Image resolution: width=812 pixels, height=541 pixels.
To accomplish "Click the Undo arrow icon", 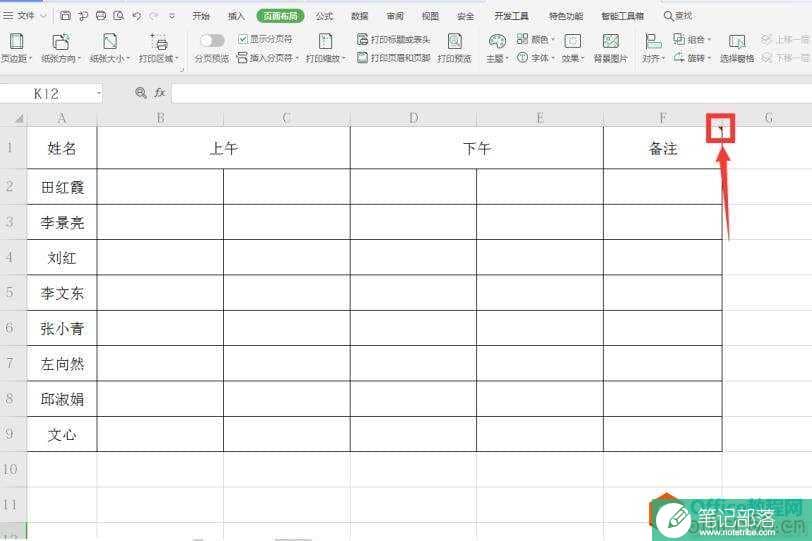I will click(x=137, y=16).
